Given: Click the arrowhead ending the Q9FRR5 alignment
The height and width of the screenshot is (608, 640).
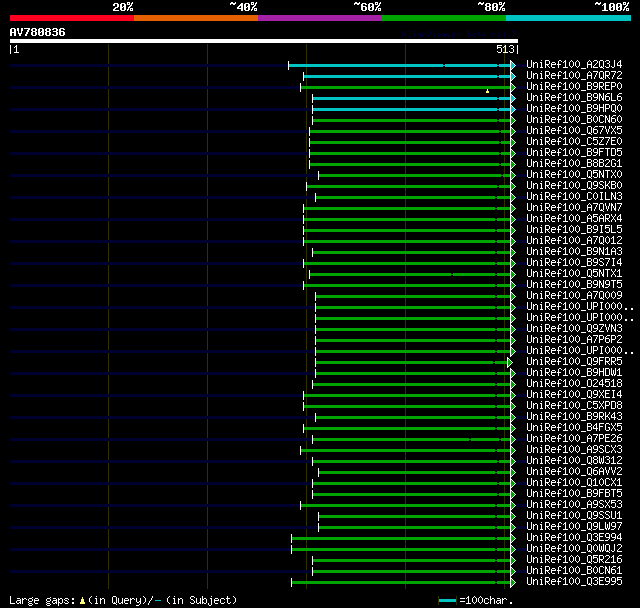Looking at the screenshot, I should [510, 362].
